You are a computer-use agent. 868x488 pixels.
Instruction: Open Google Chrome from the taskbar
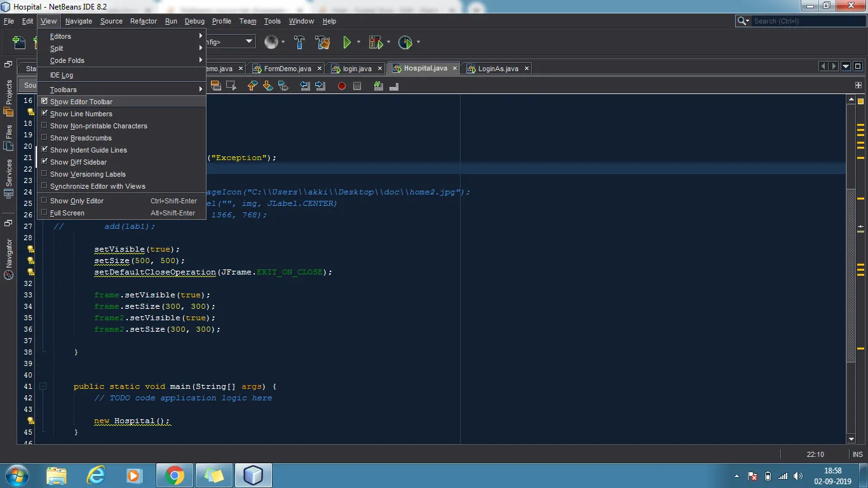click(174, 475)
